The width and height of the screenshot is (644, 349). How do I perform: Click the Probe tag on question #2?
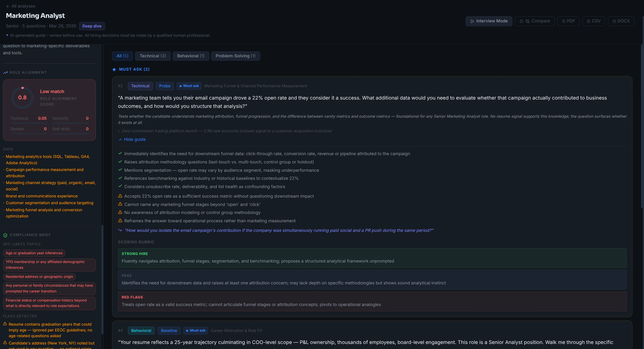coord(165,86)
